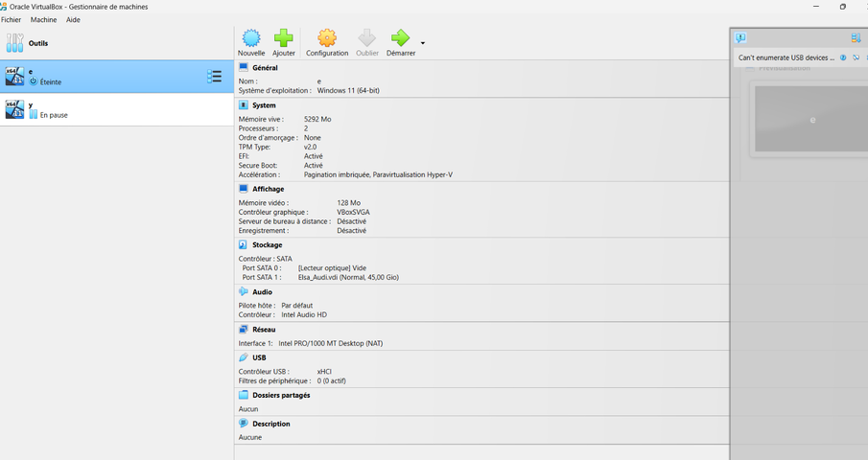Image resolution: width=868 pixels, height=460 pixels.
Task: Click the 'Intel Audio HD' controller value
Action: tap(304, 314)
